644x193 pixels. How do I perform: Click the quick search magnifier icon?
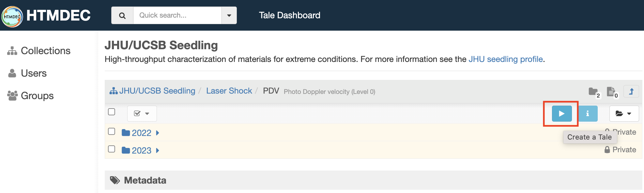pyautogui.click(x=122, y=15)
